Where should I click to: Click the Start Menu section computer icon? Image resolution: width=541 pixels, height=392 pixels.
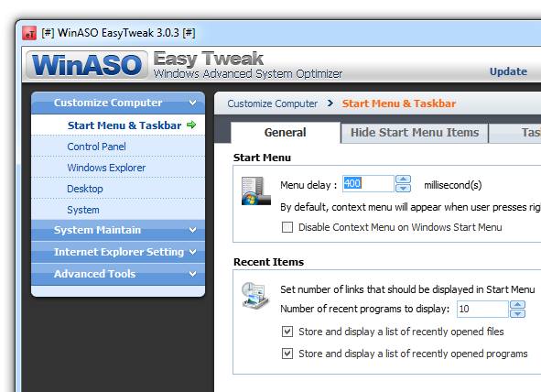coord(256,191)
